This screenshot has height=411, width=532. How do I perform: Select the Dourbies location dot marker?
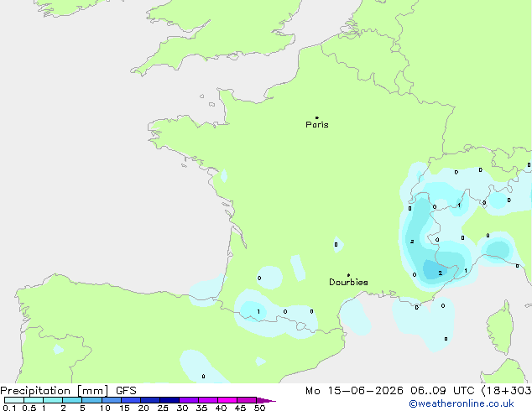348,275
